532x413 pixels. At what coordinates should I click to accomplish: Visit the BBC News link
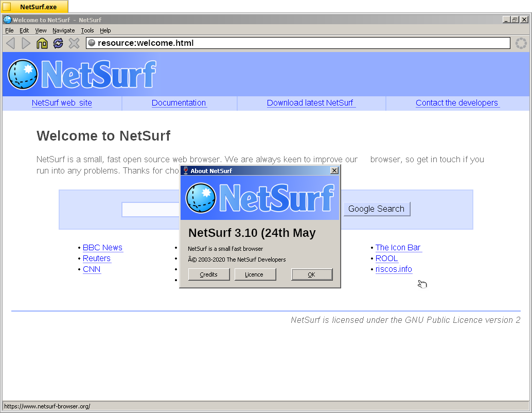[x=102, y=248]
